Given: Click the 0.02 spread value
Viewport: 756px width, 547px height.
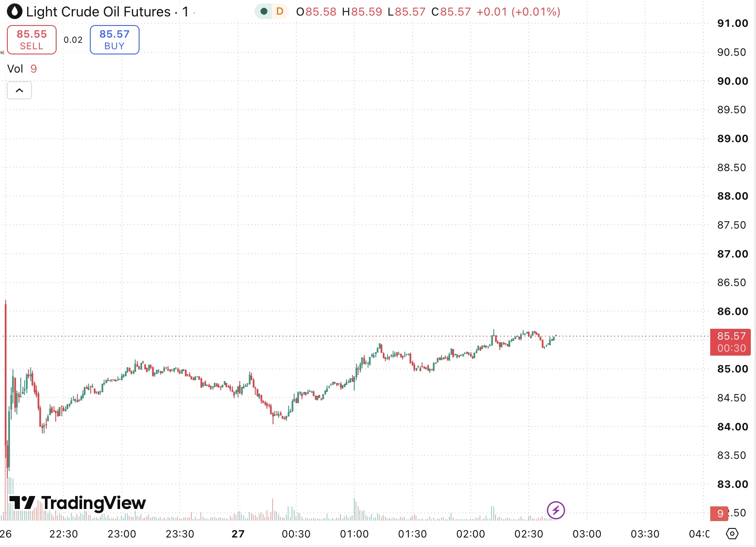Looking at the screenshot, I should [x=73, y=40].
